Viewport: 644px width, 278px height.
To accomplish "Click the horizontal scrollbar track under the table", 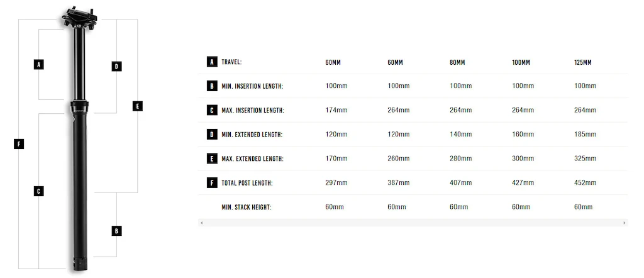I will click(413, 223).
